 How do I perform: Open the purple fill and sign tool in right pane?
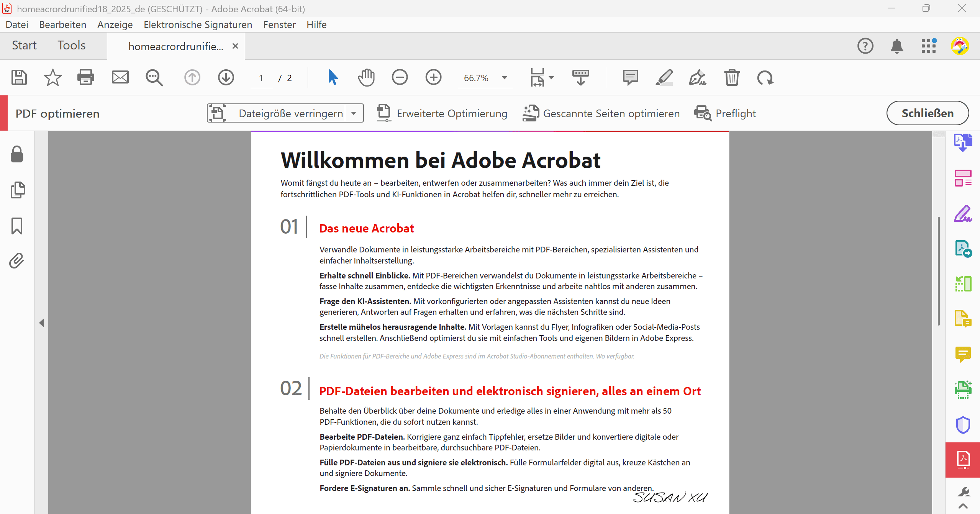[963, 214]
